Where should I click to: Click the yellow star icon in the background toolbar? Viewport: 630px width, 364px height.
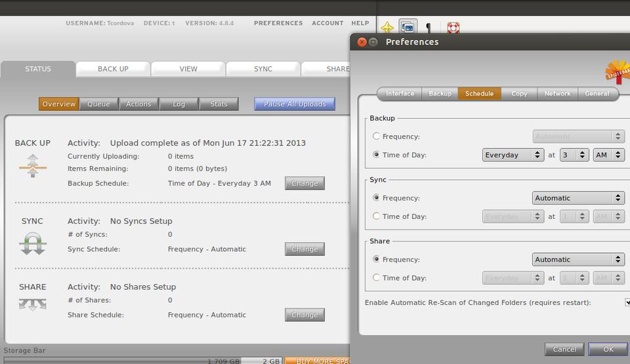387,28
